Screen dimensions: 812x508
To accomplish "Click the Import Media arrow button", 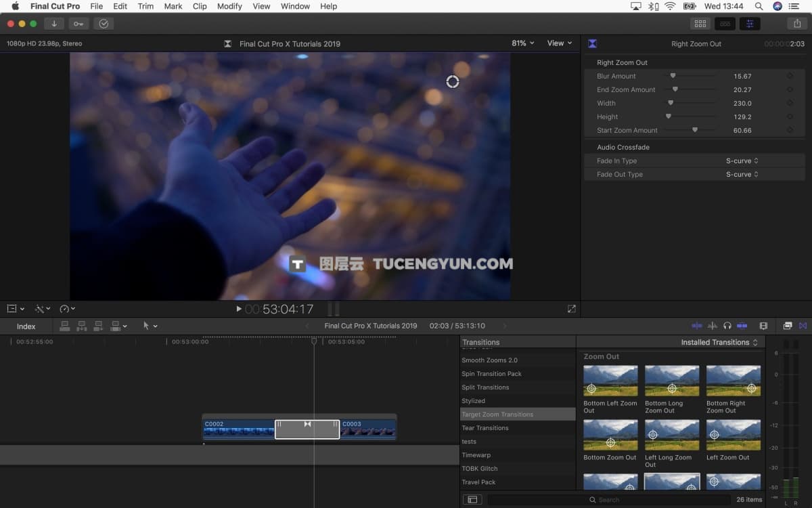I will pyautogui.click(x=53, y=24).
